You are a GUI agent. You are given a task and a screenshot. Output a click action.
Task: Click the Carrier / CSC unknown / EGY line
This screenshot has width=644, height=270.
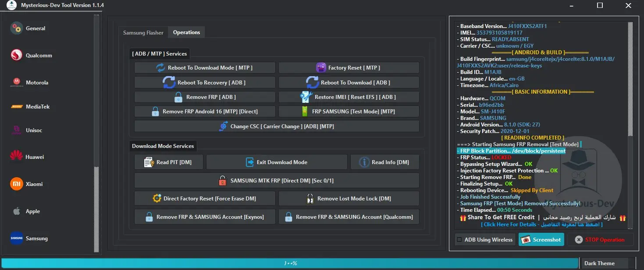495,46
